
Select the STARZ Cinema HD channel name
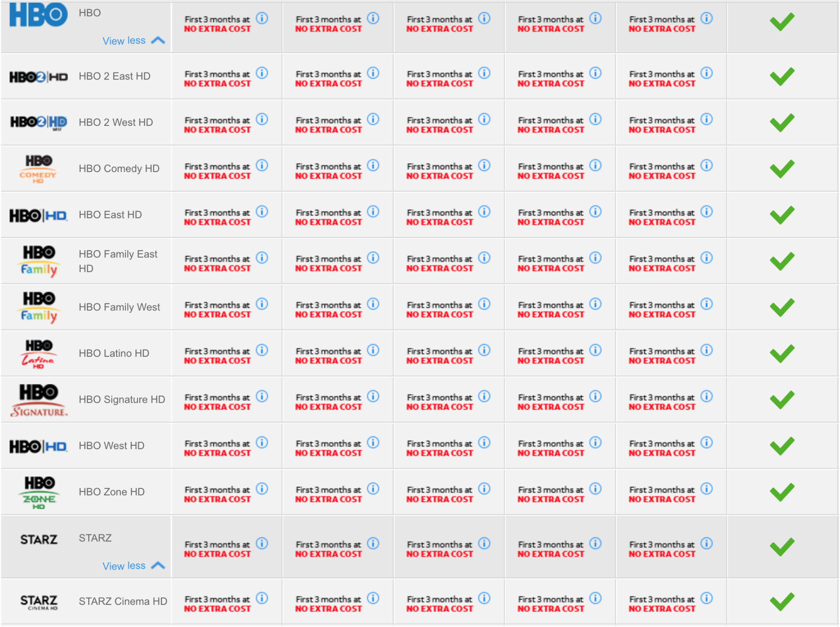[123, 602]
